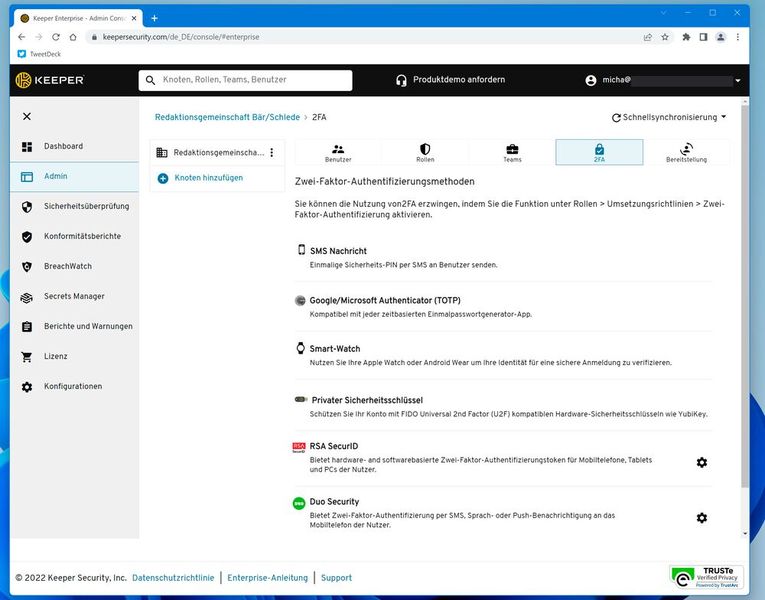765x600 pixels.
Task: Open the browser three-dot menu
Action: click(x=738, y=37)
